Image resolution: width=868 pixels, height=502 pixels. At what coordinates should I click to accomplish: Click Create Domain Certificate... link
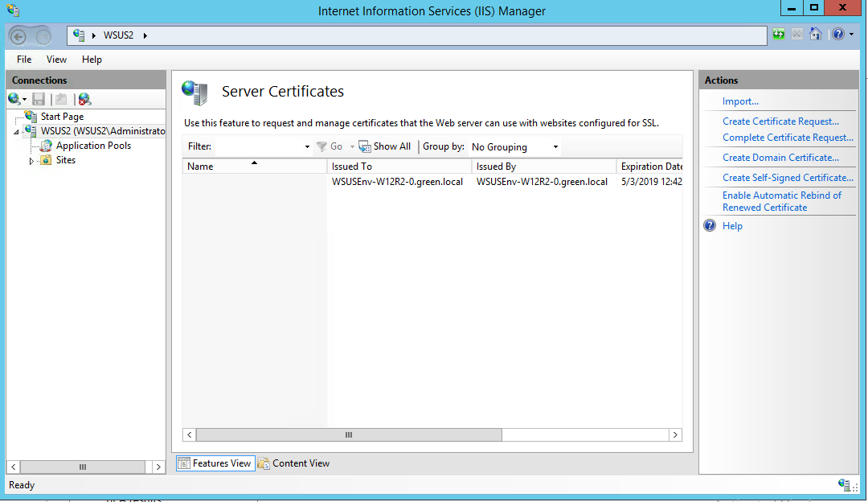pyautogui.click(x=780, y=158)
